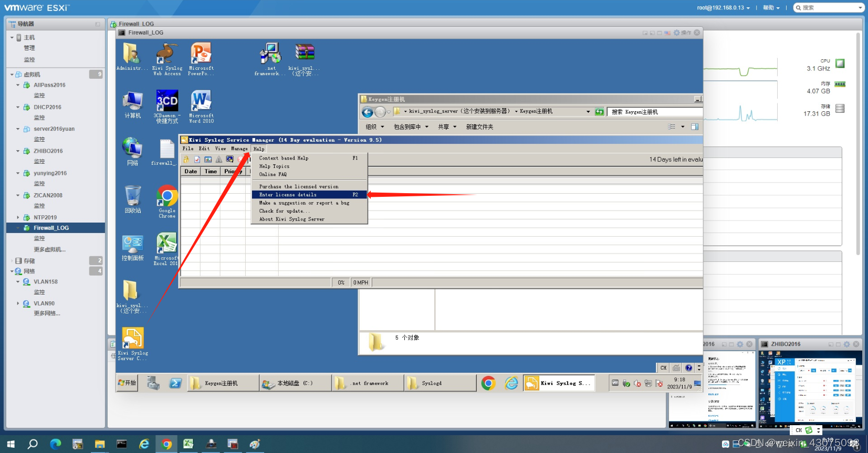868x453 pixels.
Task: Open the Edit menu in Kiwi Syslog Manager
Action: click(204, 149)
